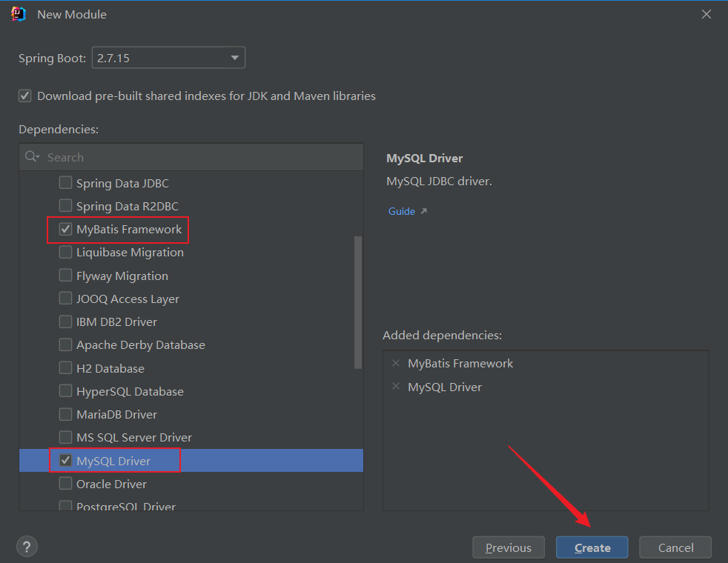Viewport: 728px width, 563px height.
Task: Select the Liquibase Migration label text
Action: coord(130,253)
